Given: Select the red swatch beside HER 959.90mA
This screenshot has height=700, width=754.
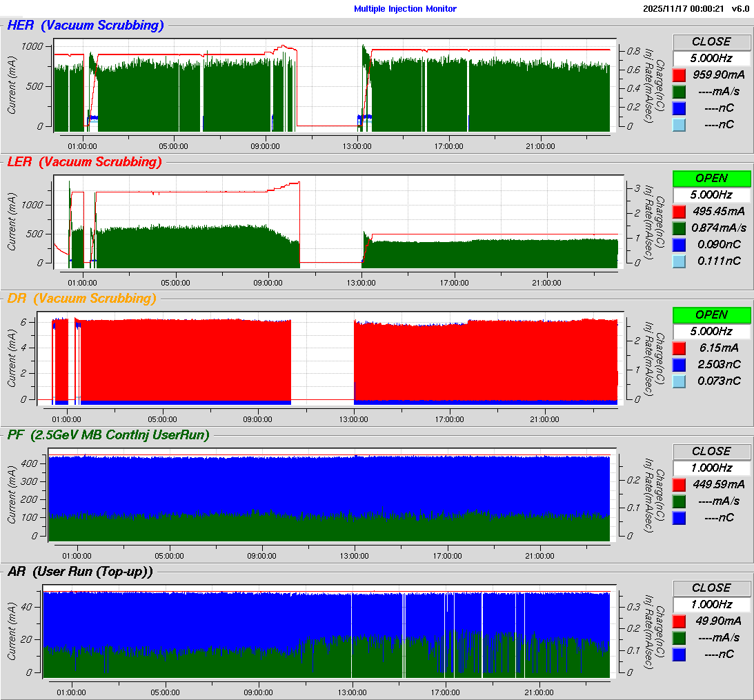Looking at the screenshot, I should [x=679, y=74].
